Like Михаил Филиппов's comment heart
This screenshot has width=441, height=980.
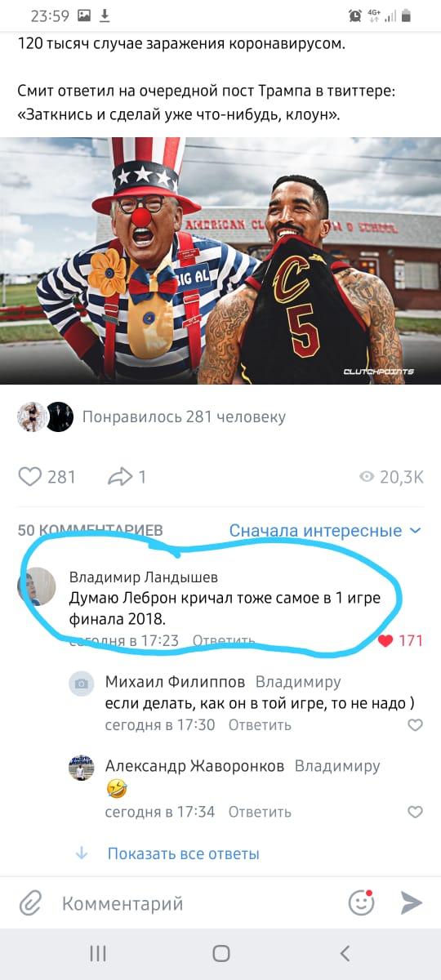click(415, 724)
